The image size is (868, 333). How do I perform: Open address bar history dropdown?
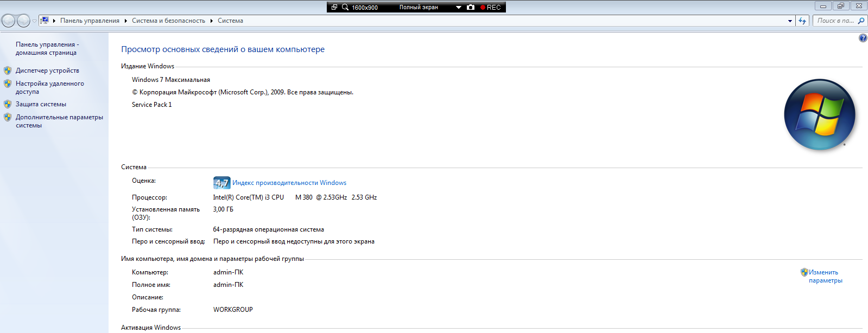click(x=790, y=21)
